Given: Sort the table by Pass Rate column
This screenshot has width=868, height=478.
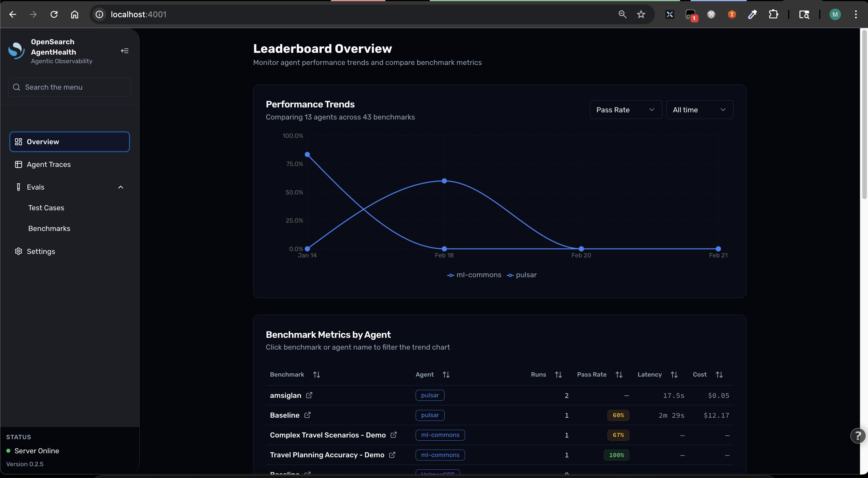Looking at the screenshot, I should coord(619,375).
